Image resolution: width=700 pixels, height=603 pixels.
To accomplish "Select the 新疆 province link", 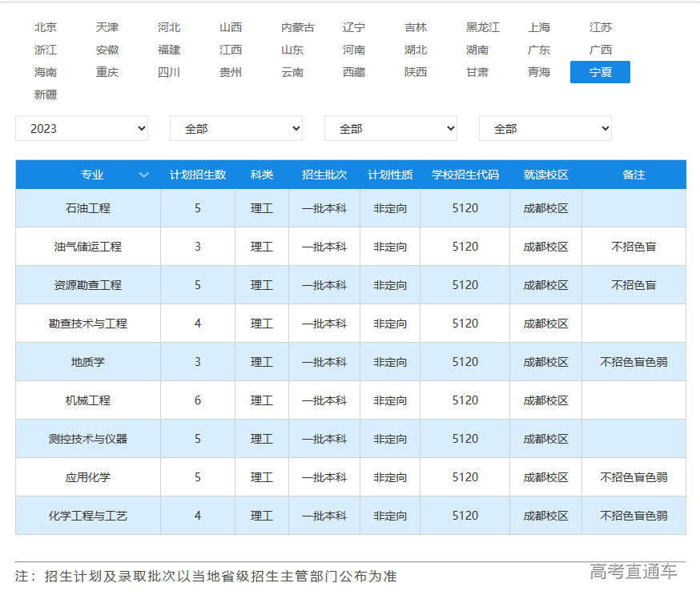I will coord(46,94).
